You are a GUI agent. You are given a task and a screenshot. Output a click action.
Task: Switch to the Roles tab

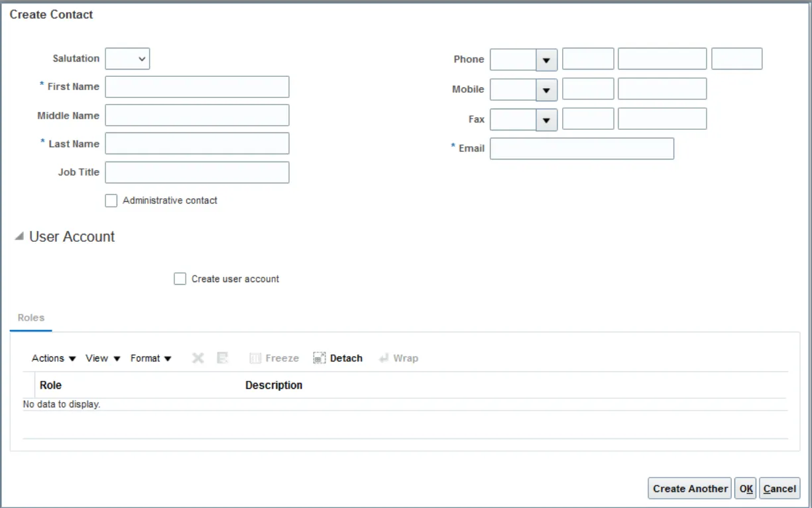(x=31, y=318)
